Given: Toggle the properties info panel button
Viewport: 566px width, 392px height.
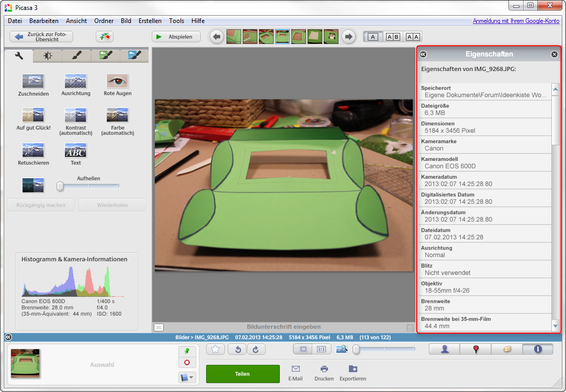Looking at the screenshot, I should [537, 350].
